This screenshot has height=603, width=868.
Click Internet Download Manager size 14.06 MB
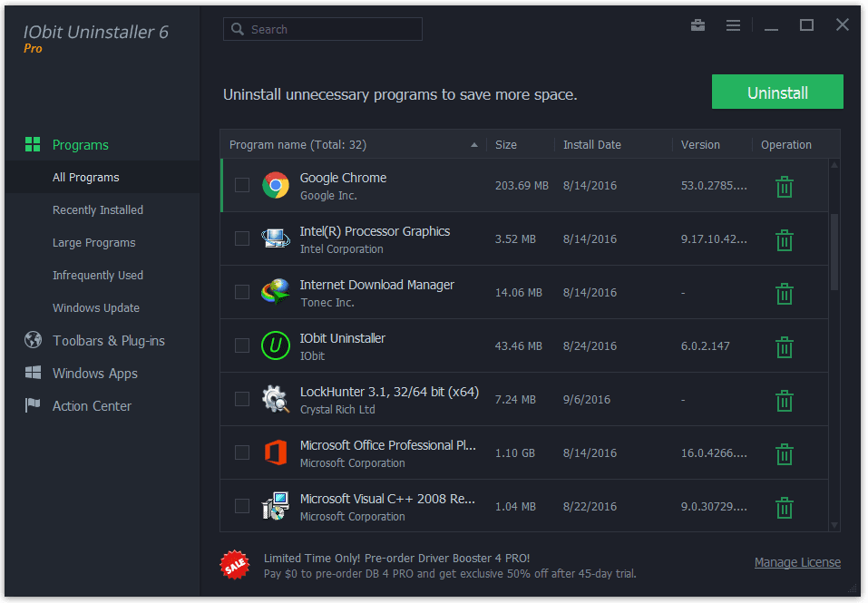pos(518,292)
